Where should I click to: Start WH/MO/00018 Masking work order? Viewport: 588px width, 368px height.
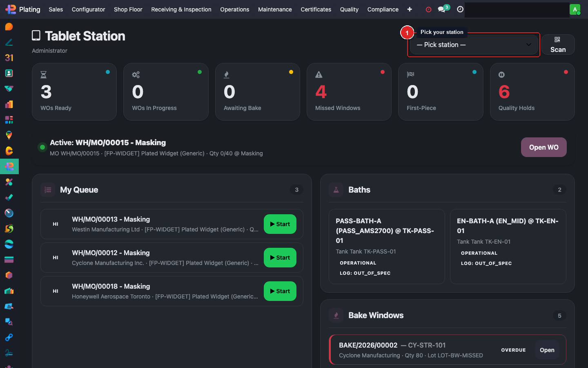280,291
